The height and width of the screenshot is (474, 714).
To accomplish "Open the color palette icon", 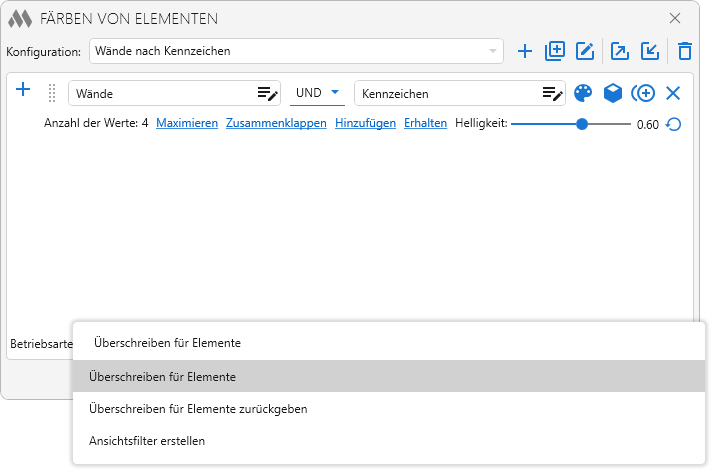I will pyautogui.click(x=583, y=93).
